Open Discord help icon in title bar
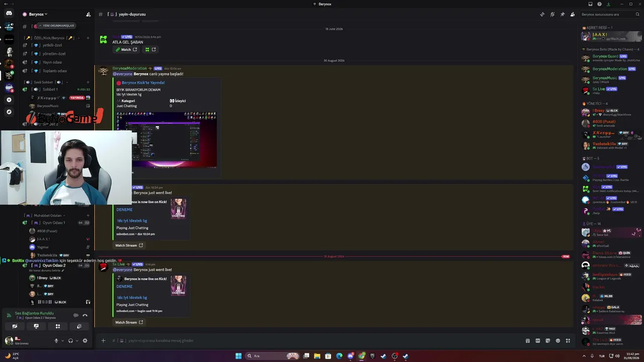The width and height of the screenshot is (644, 362). point(599,4)
